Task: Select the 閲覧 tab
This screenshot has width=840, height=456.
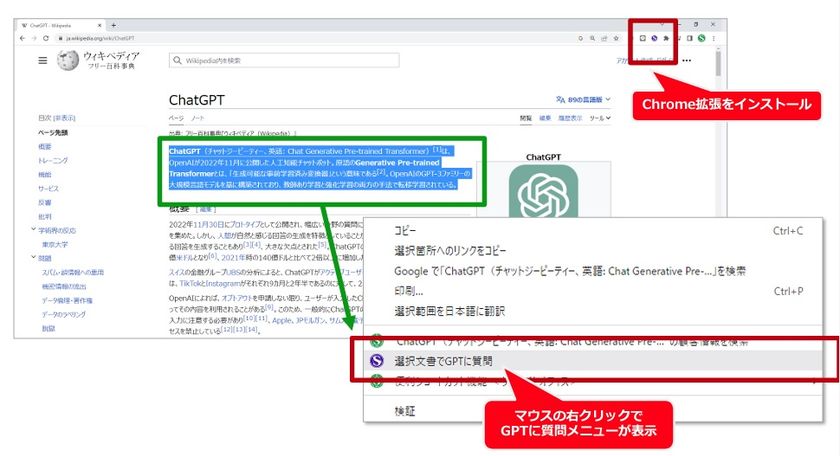Action: (526, 118)
